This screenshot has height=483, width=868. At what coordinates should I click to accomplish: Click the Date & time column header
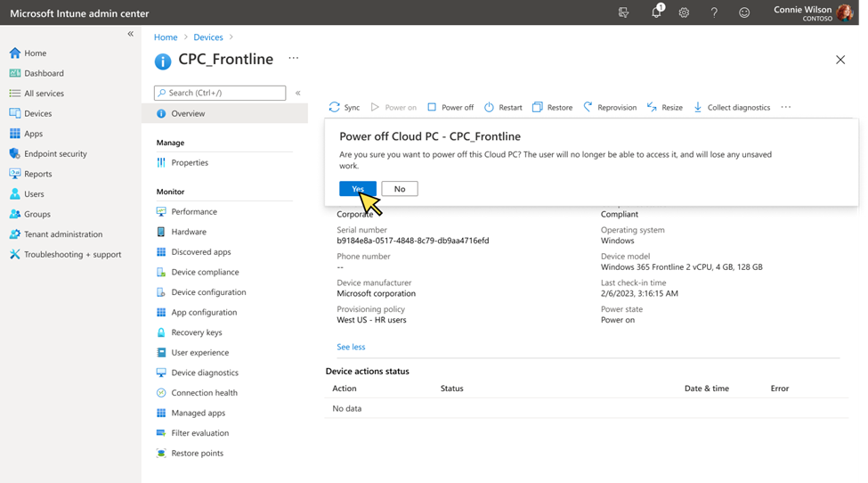(706, 389)
